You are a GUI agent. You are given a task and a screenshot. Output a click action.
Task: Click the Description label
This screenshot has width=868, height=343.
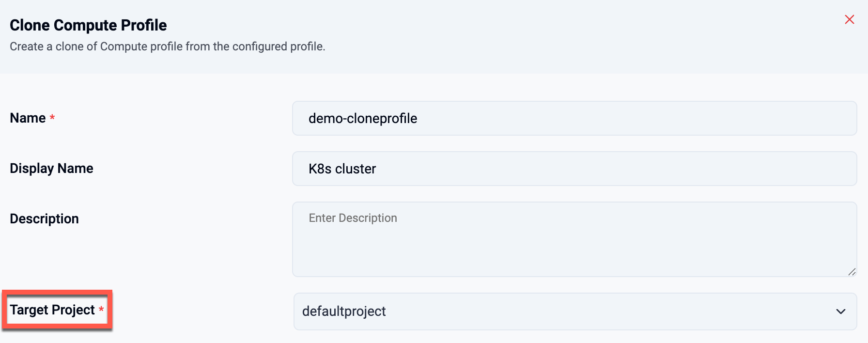[44, 218]
